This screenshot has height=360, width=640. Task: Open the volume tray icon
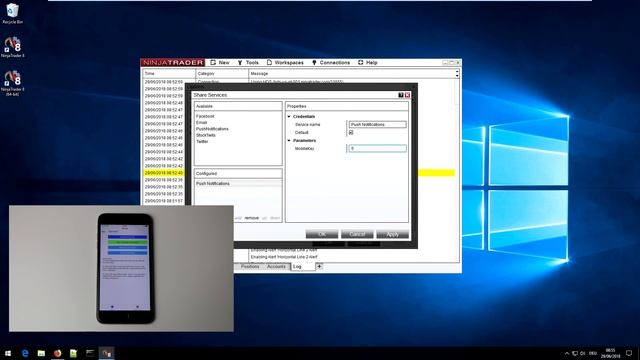pyautogui.click(x=583, y=353)
